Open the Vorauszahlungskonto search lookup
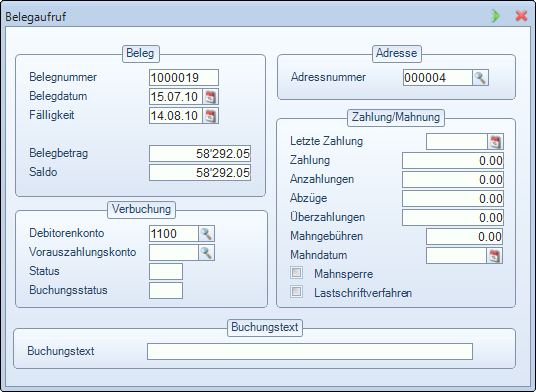This screenshot has height=392, width=536. [206, 253]
